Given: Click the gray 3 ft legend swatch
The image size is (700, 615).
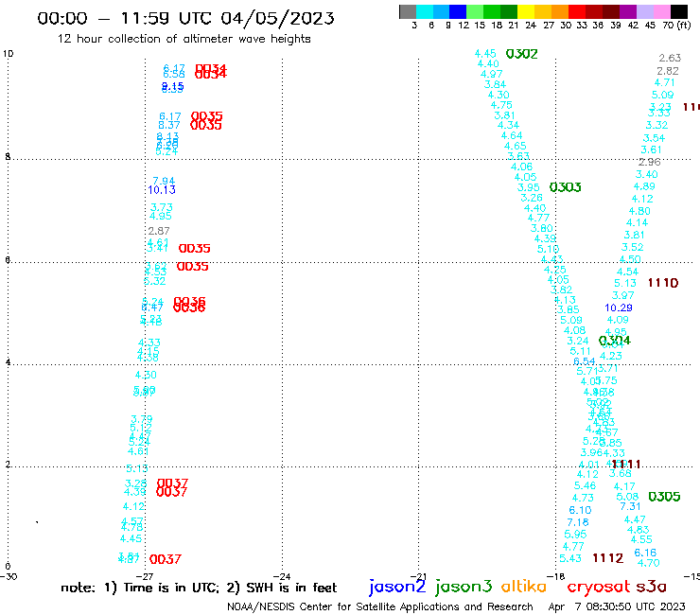Looking at the screenshot, I should pyautogui.click(x=408, y=11).
